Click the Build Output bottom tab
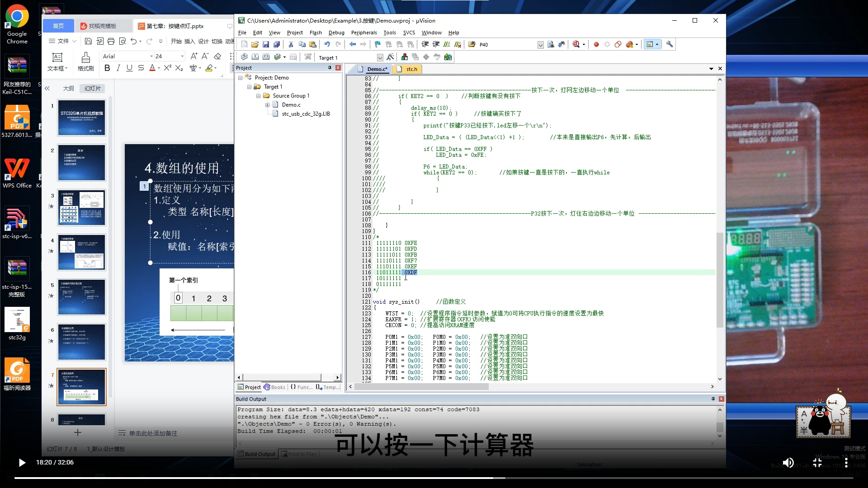This screenshot has height=488, width=868. (256, 454)
